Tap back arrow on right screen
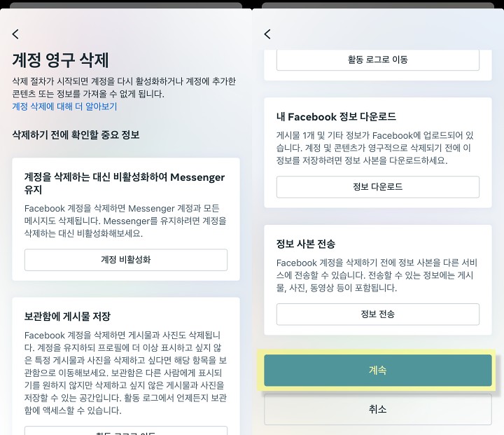The image size is (504, 435). pos(267,34)
